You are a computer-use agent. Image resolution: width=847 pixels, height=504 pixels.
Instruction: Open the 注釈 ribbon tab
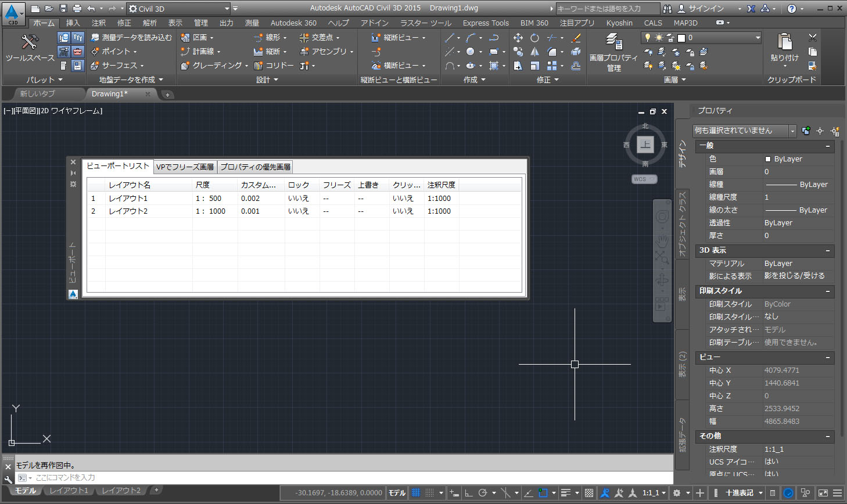click(x=99, y=23)
